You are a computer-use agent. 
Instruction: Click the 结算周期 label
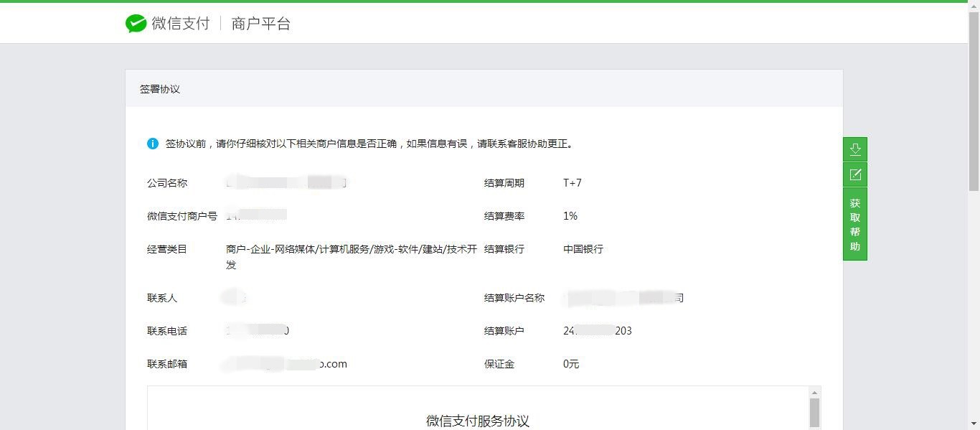click(x=504, y=183)
